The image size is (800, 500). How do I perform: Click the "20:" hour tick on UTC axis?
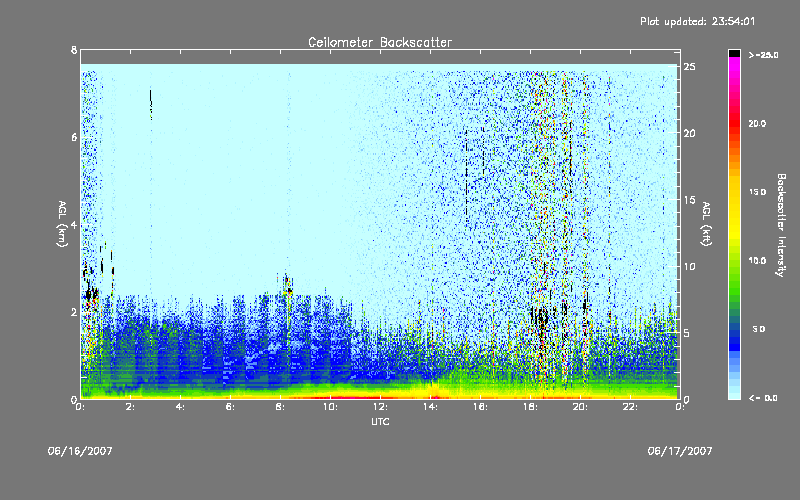(580, 407)
